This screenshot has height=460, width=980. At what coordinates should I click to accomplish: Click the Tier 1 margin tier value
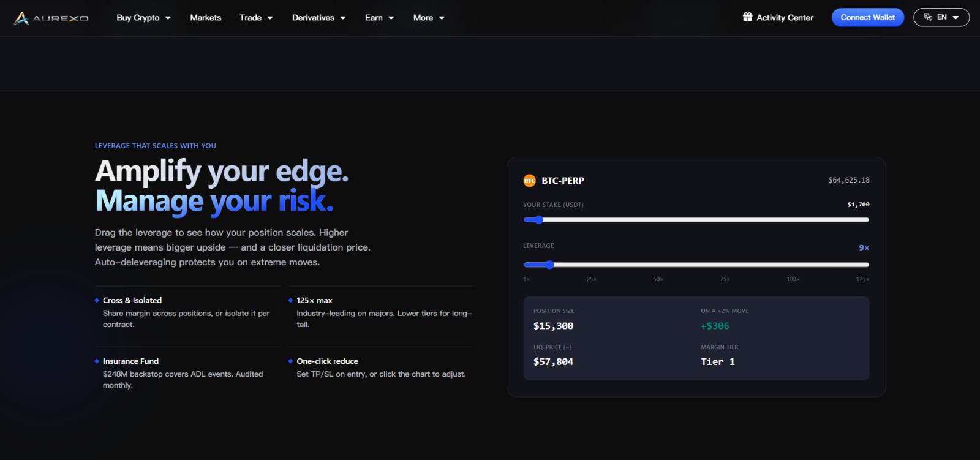(718, 362)
